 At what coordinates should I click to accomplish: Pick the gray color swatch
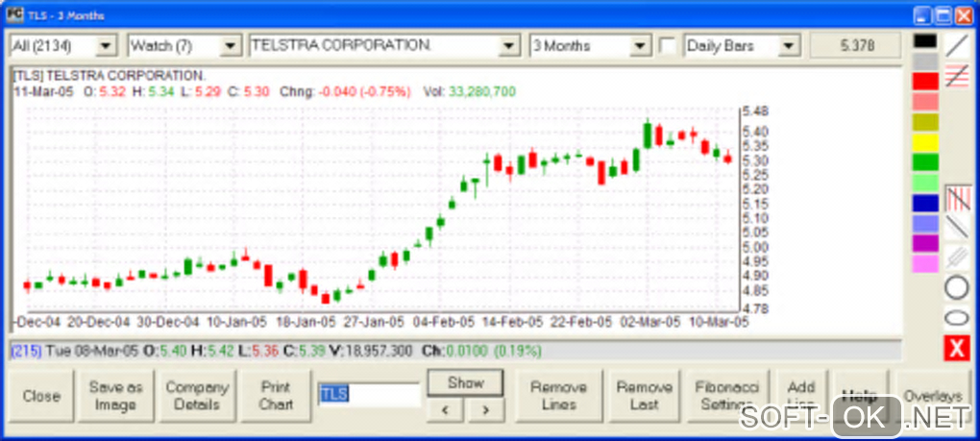(925, 61)
